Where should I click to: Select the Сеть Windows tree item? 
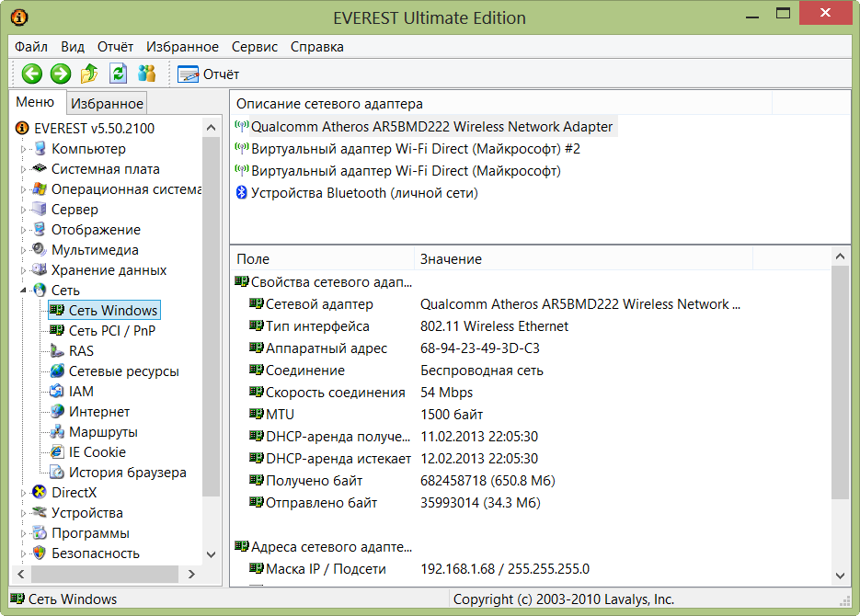click(104, 310)
